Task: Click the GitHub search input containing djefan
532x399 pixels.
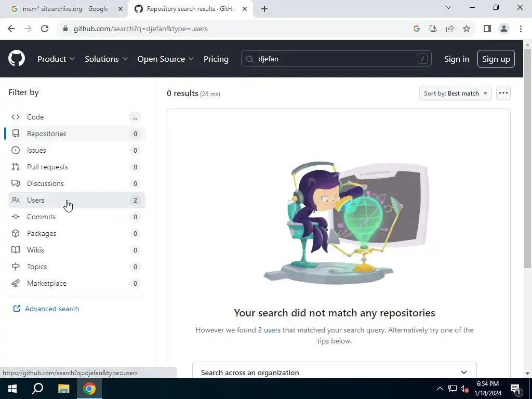Action: pyautogui.click(x=336, y=59)
